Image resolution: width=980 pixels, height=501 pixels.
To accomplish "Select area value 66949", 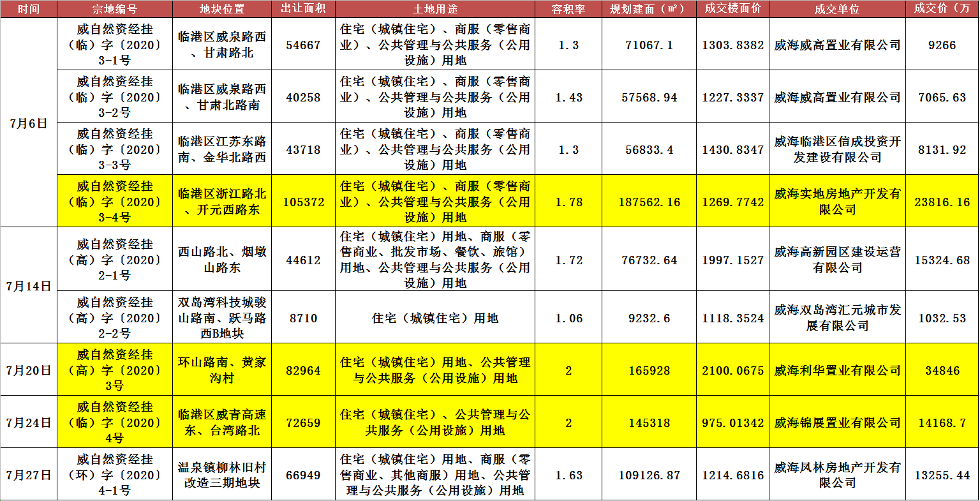I will click(x=304, y=475).
